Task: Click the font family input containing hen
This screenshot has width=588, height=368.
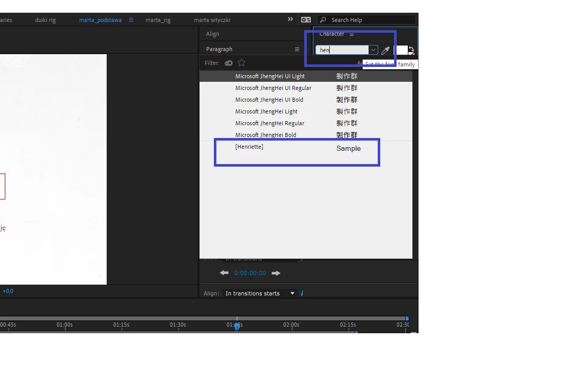Action: point(342,50)
